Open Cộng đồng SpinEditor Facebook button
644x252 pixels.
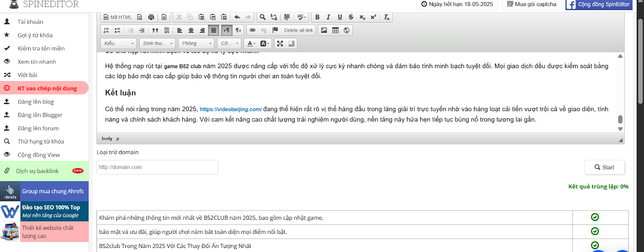599,4
